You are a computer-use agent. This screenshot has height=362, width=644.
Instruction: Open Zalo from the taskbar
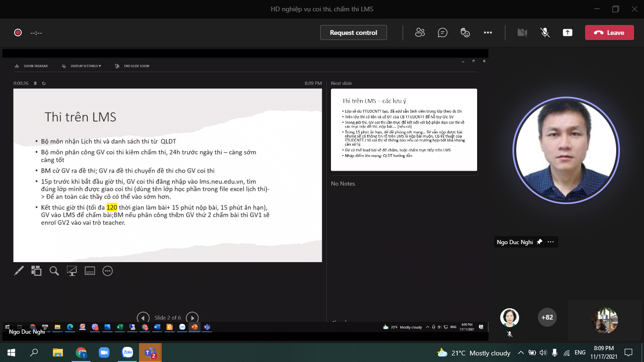[x=127, y=353]
